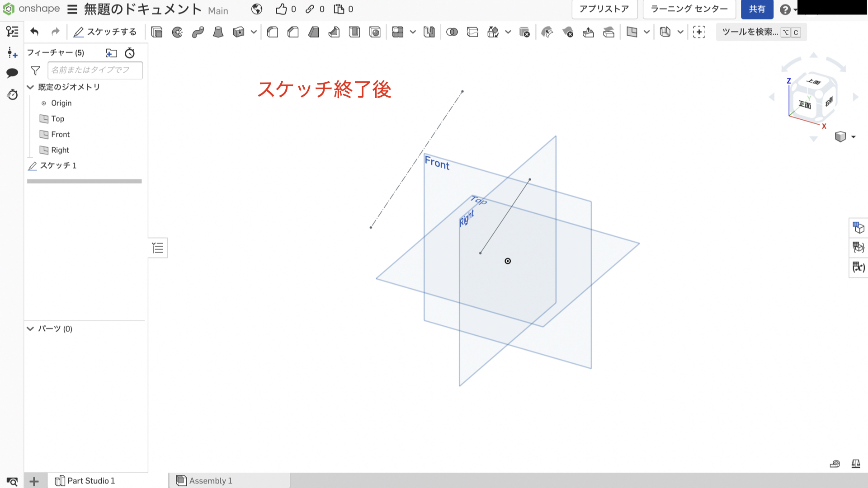Collapse the 既定のジオメトリ folder
Screen dimensions: 868x488
[30, 87]
